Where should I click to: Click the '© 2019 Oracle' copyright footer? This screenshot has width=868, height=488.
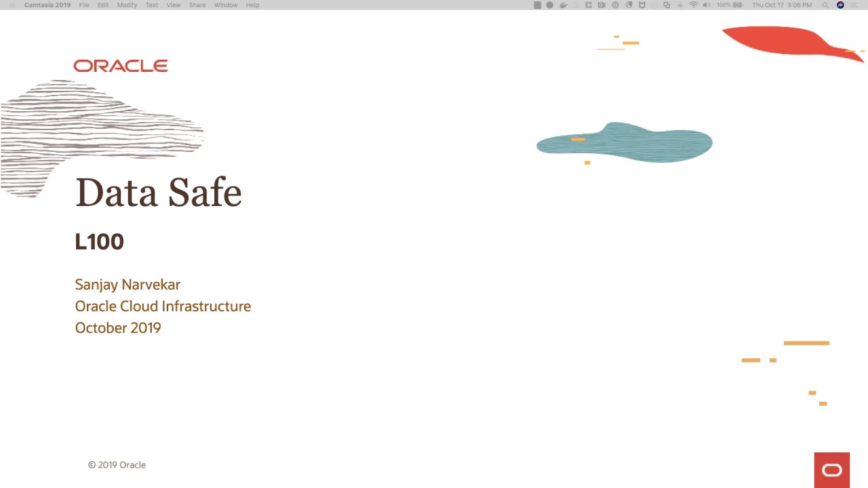tap(117, 465)
